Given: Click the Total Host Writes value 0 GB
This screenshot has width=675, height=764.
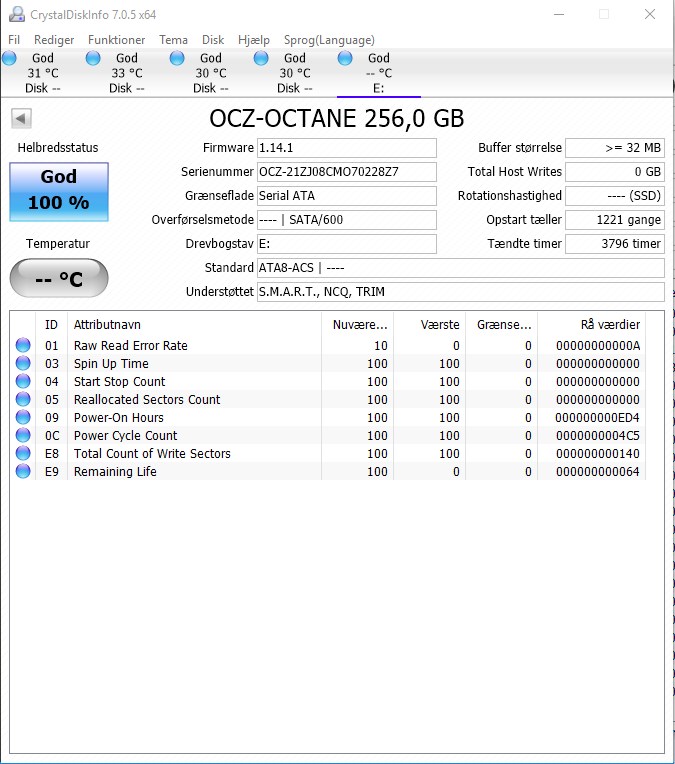Looking at the screenshot, I should coord(615,172).
